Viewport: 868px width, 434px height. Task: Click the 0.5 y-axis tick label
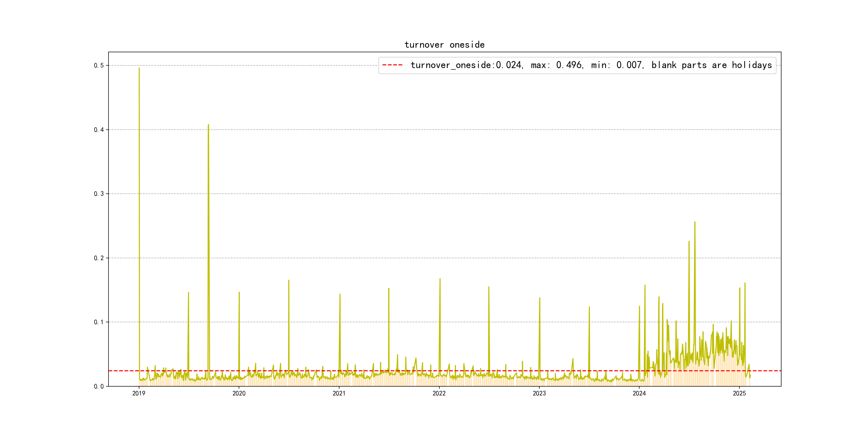[99, 65]
